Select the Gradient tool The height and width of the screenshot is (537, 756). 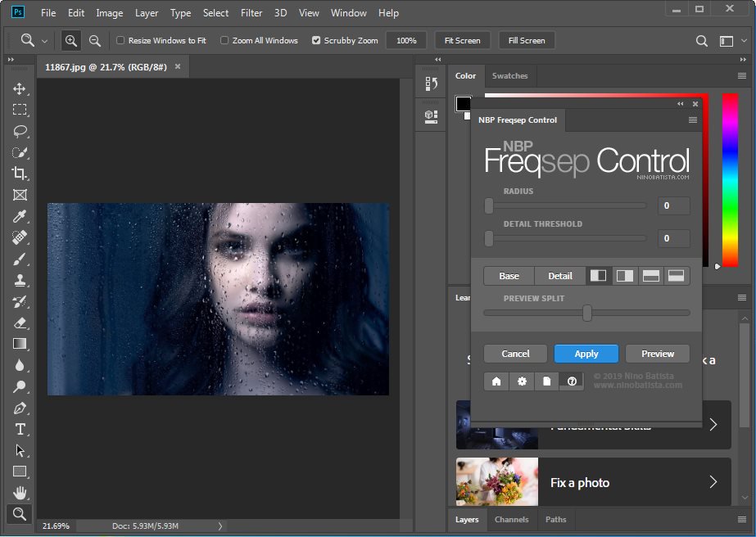coord(20,344)
